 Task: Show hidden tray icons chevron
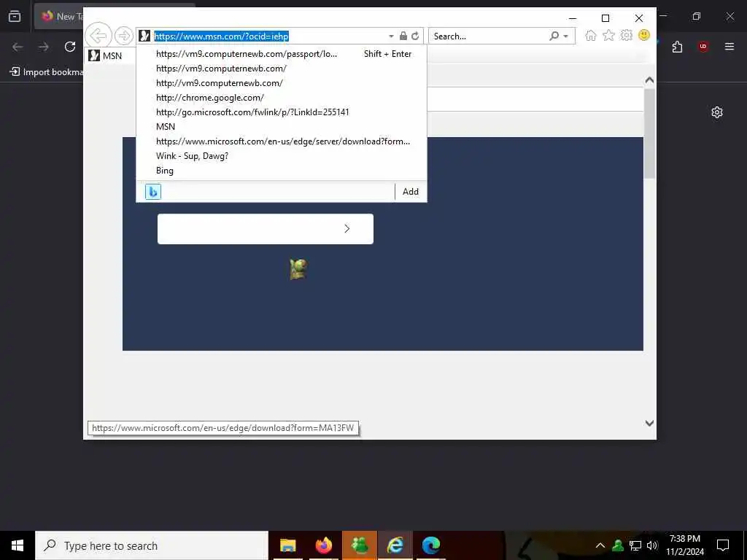tap(600, 545)
